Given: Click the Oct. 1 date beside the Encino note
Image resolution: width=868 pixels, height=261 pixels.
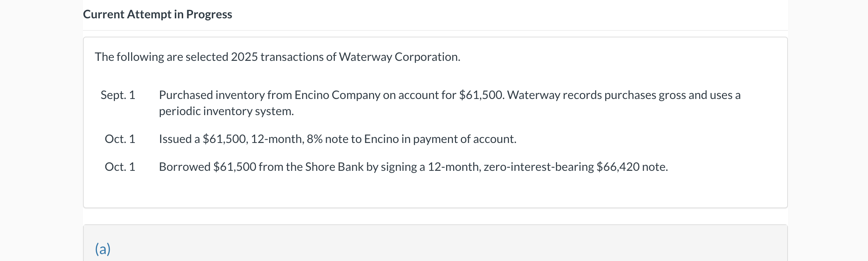Looking at the screenshot, I should [x=120, y=139].
